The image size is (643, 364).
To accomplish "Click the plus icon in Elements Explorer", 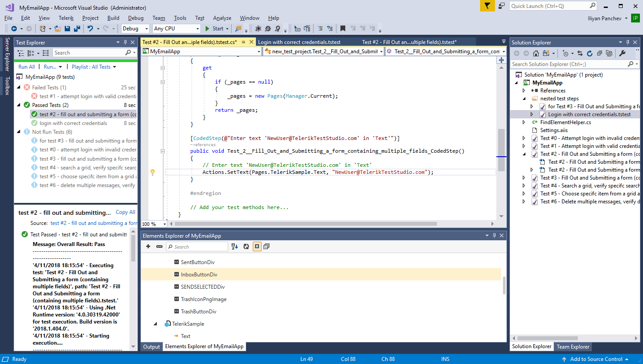I will coord(148,246).
